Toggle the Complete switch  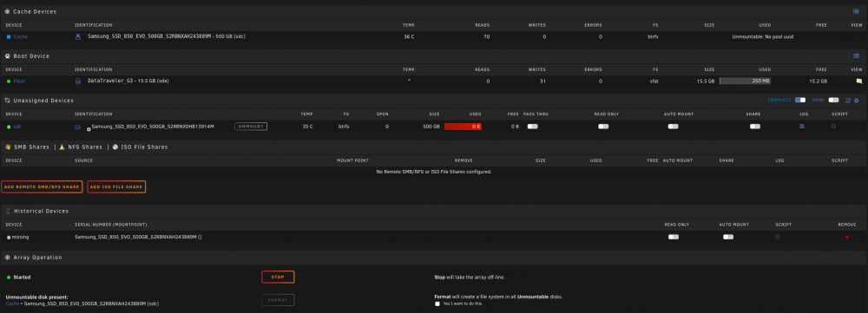pos(800,100)
